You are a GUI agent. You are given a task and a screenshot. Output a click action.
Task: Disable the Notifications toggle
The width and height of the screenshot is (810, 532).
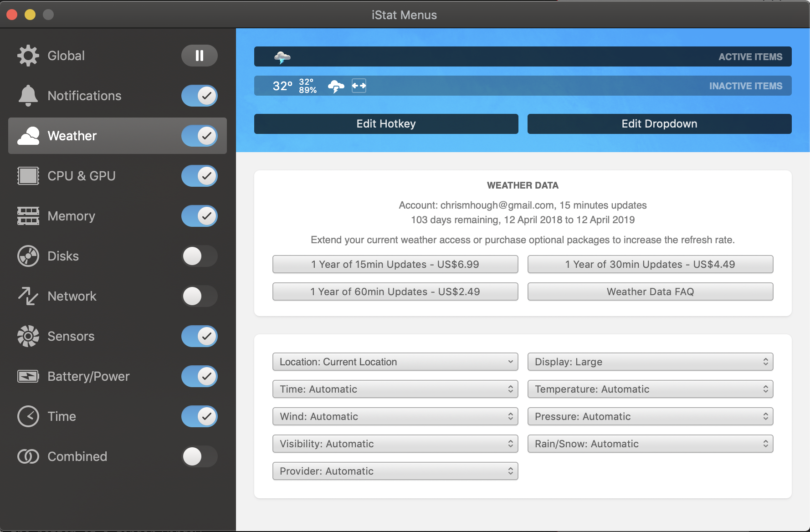point(200,96)
